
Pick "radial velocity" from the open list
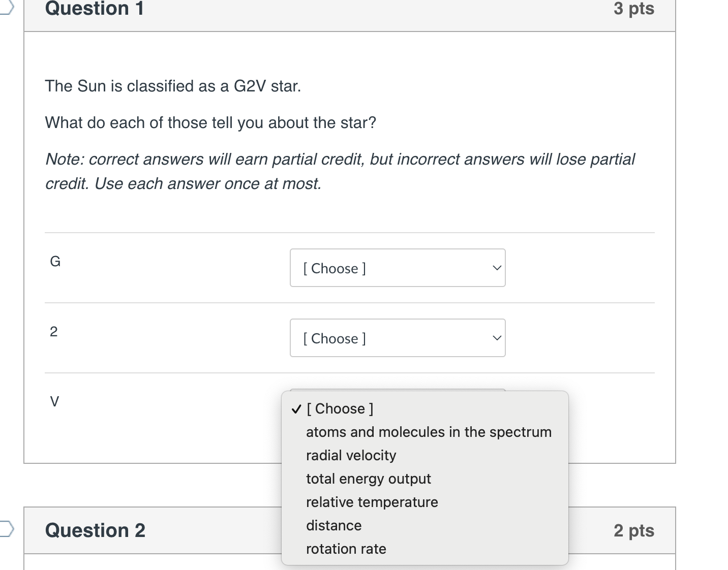click(351, 455)
